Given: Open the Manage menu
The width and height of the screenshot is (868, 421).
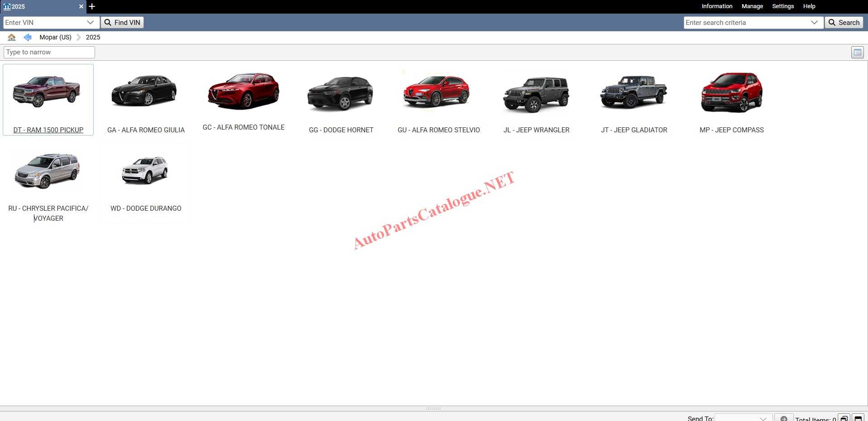Looking at the screenshot, I should pos(752,6).
